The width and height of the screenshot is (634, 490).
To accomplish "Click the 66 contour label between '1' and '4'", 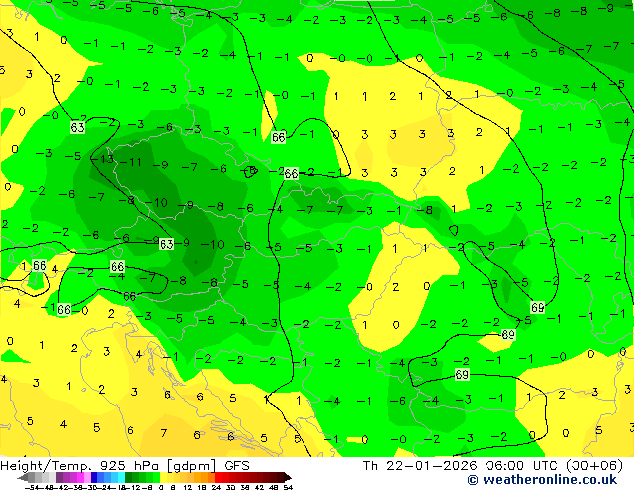I will 39,266.
